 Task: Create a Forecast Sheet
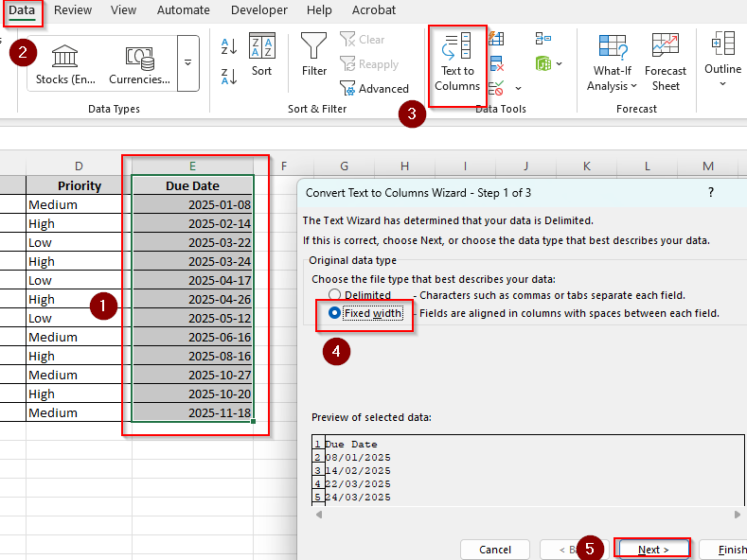(665, 61)
